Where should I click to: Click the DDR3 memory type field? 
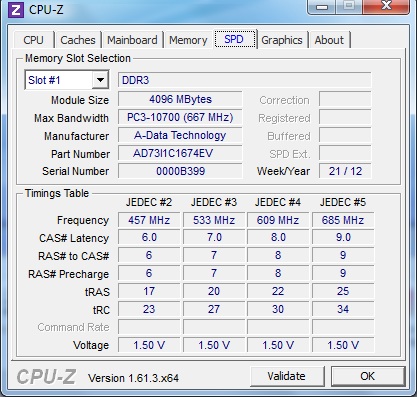(244, 80)
